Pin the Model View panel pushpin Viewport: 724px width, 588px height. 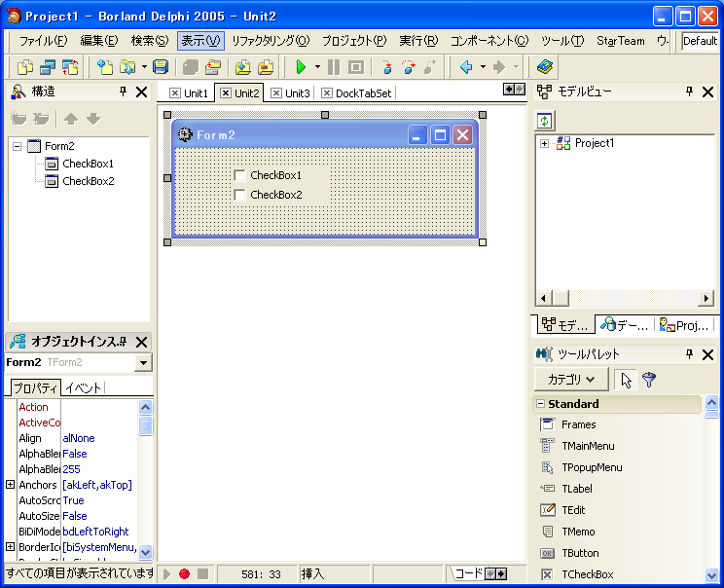tap(689, 92)
